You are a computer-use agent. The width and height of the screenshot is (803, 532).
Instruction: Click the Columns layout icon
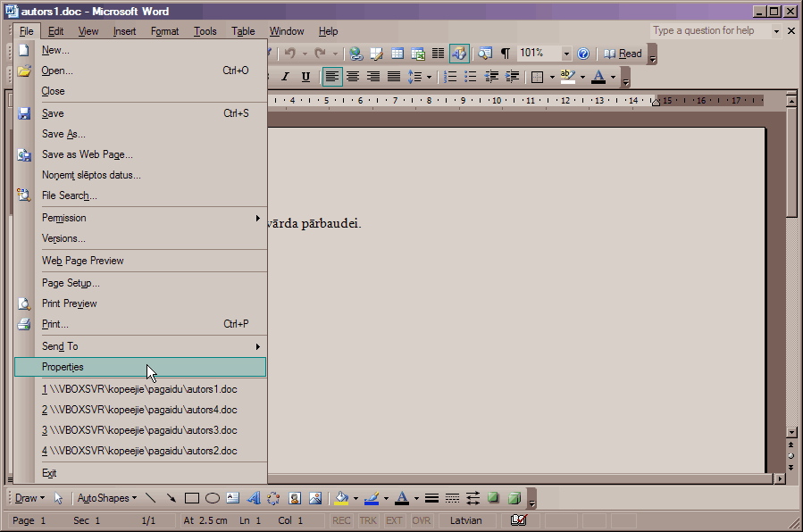point(438,54)
